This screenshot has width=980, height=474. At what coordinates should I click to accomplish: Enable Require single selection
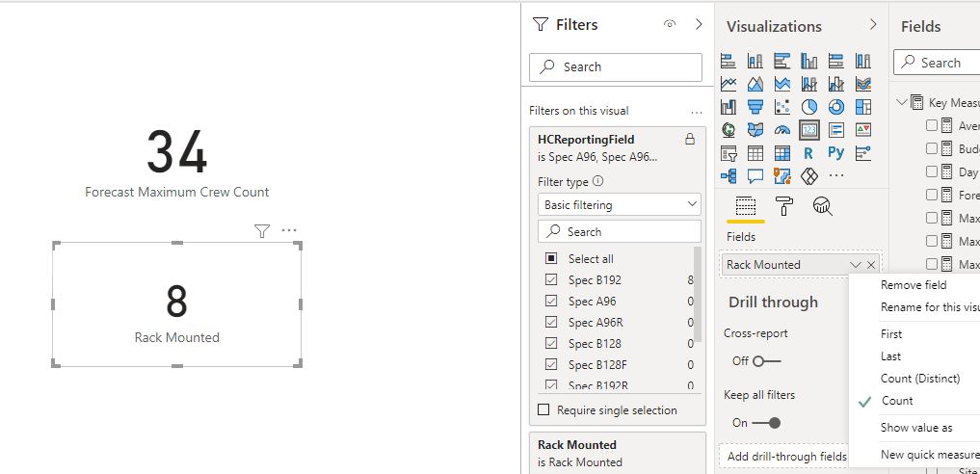click(x=543, y=410)
